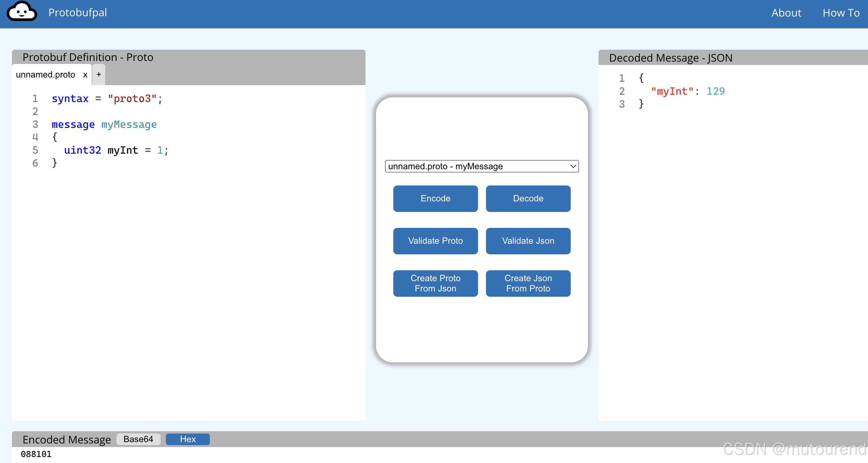Click the Validate Json button
The height and width of the screenshot is (463, 868).
click(x=528, y=241)
